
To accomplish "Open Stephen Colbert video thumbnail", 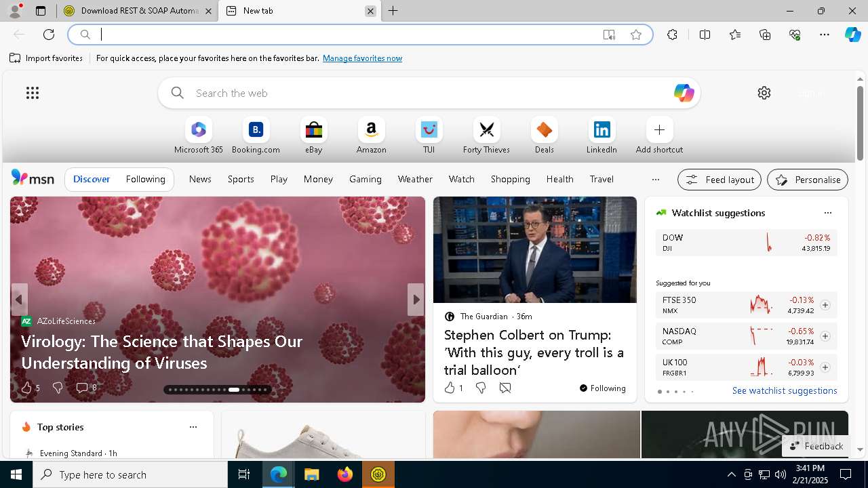I will (x=535, y=250).
